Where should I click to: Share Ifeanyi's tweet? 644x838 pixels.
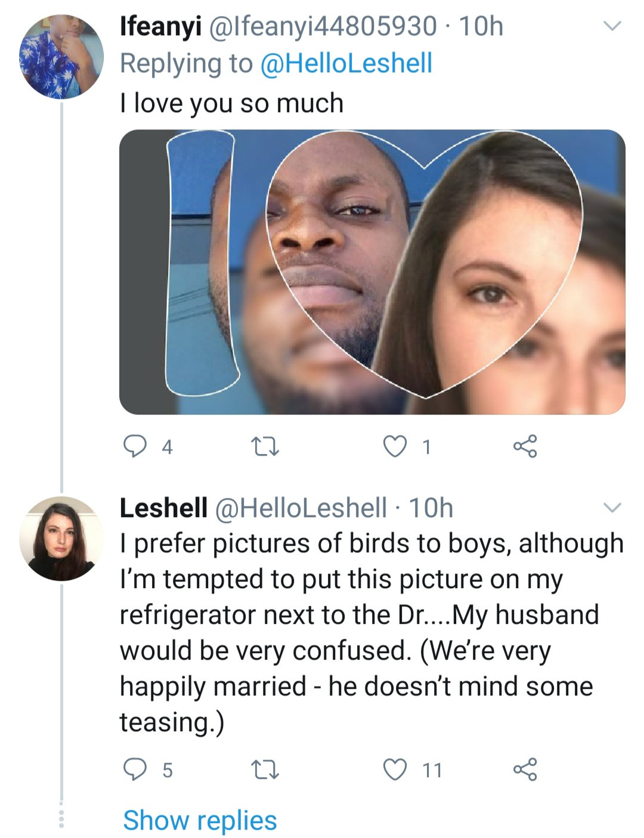pyautogui.click(x=525, y=446)
